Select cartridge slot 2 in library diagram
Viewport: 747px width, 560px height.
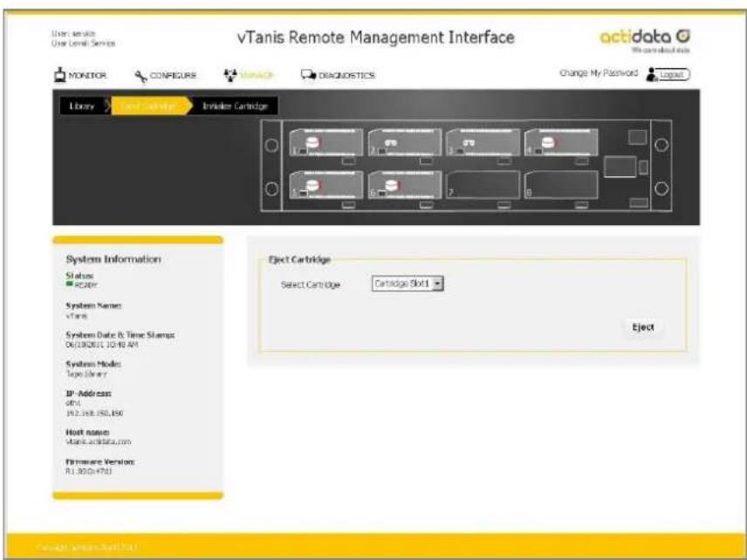404,142
